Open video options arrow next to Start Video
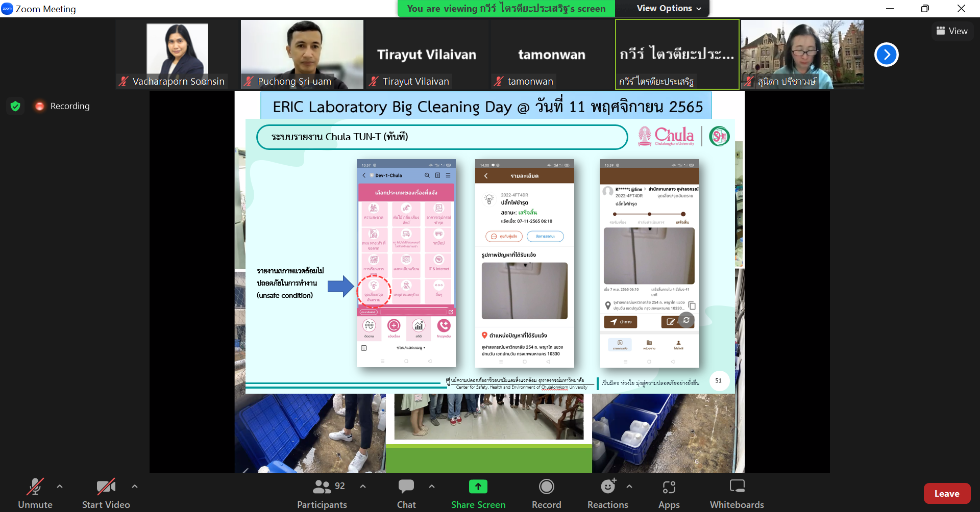The height and width of the screenshot is (512, 980). [x=135, y=487]
